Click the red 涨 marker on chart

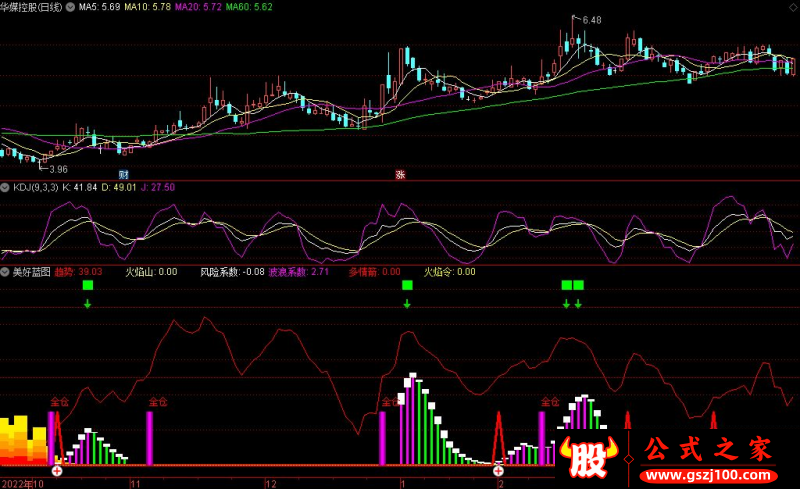pyautogui.click(x=400, y=174)
